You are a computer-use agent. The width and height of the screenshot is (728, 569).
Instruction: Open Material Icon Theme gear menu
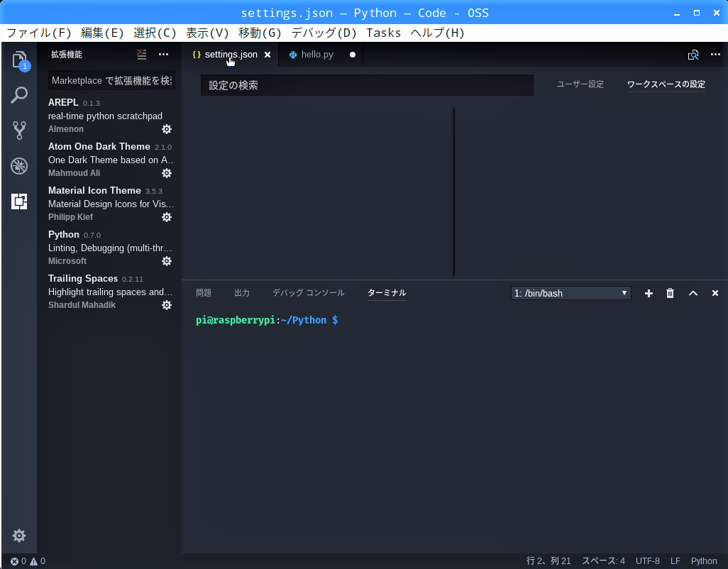pos(167,217)
